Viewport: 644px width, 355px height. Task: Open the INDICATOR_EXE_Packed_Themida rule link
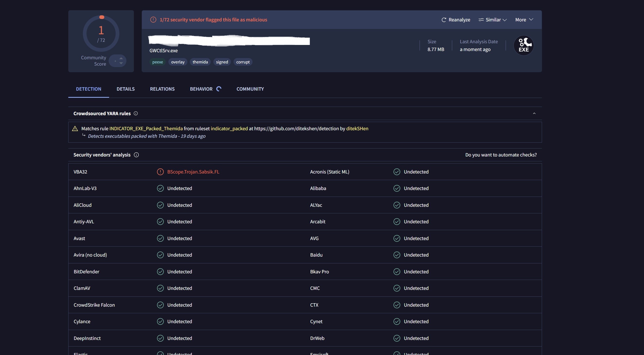[146, 129]
